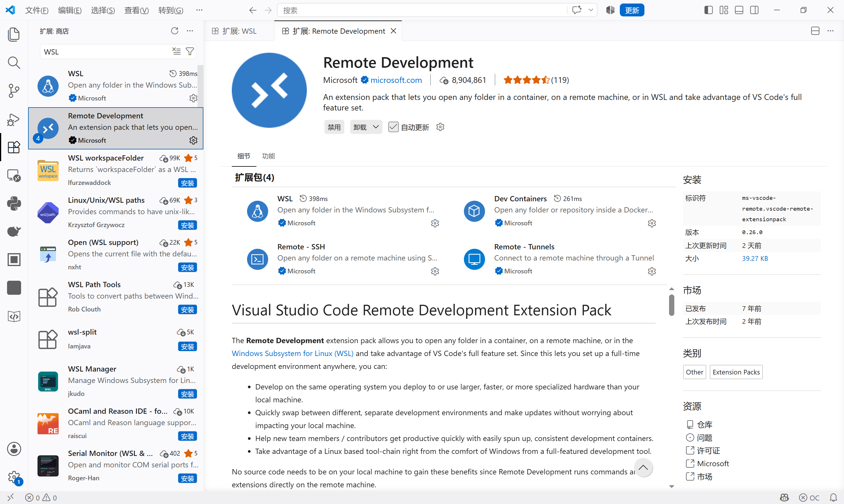Switch to the 功能 tab

coord(268,156)
